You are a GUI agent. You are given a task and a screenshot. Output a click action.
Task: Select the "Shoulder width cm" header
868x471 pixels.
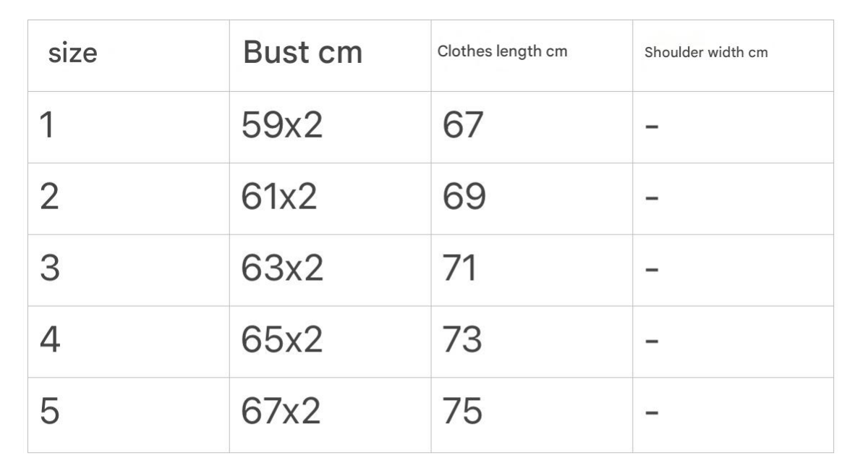click(705, 53)
